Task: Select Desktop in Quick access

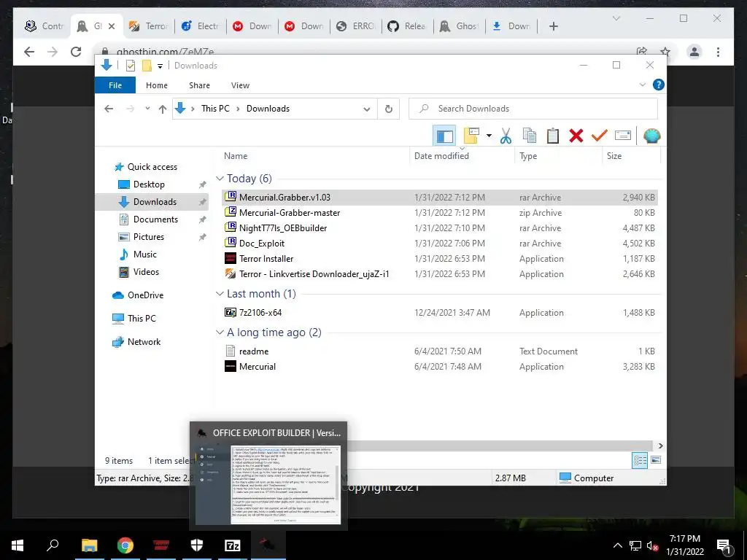Action: (x=149, y=184)
